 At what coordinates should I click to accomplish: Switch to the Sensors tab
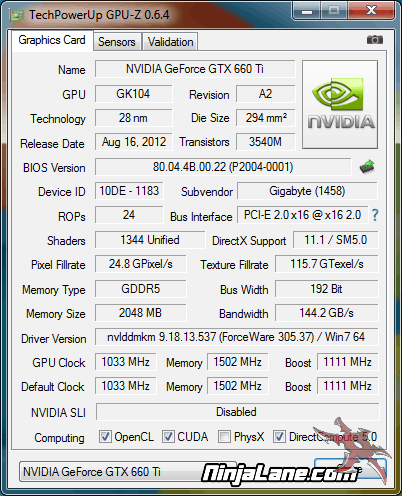(117, 42)
